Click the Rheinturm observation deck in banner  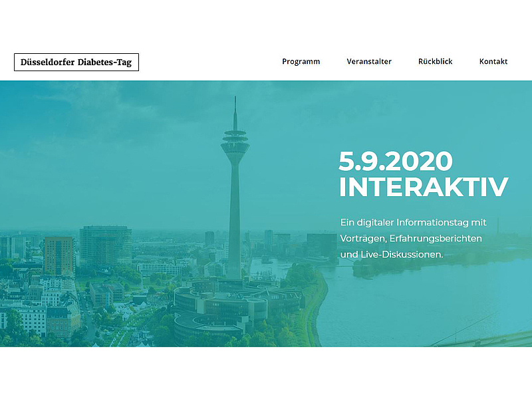[x=235, y=142]
